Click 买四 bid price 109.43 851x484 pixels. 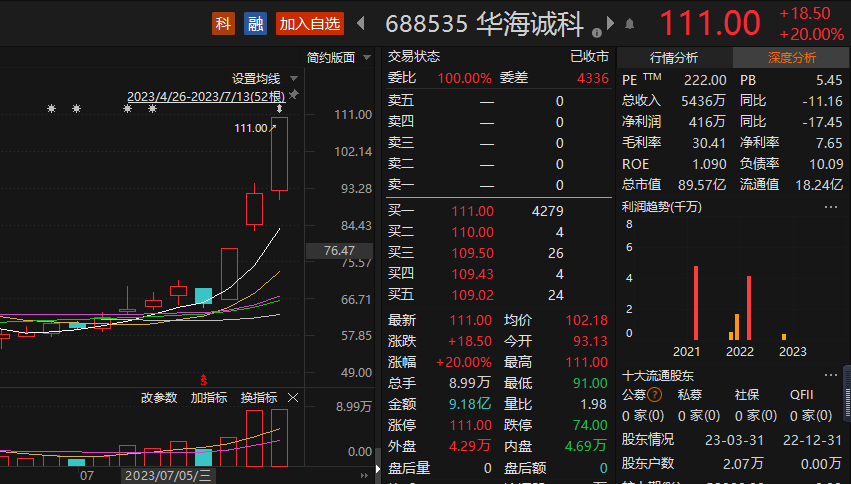tap(472, 274)
